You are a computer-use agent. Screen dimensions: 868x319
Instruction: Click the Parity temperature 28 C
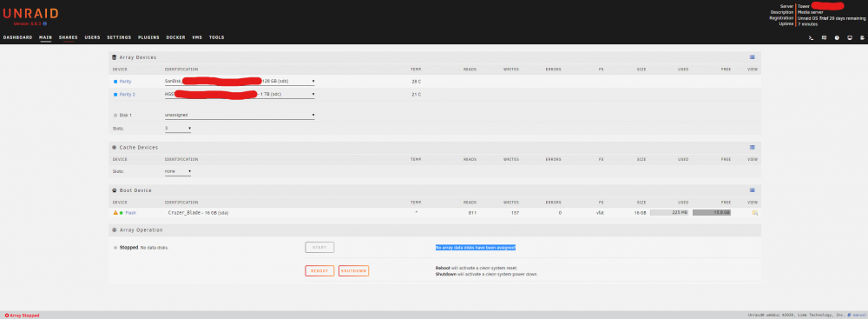[x=417, y=82]
